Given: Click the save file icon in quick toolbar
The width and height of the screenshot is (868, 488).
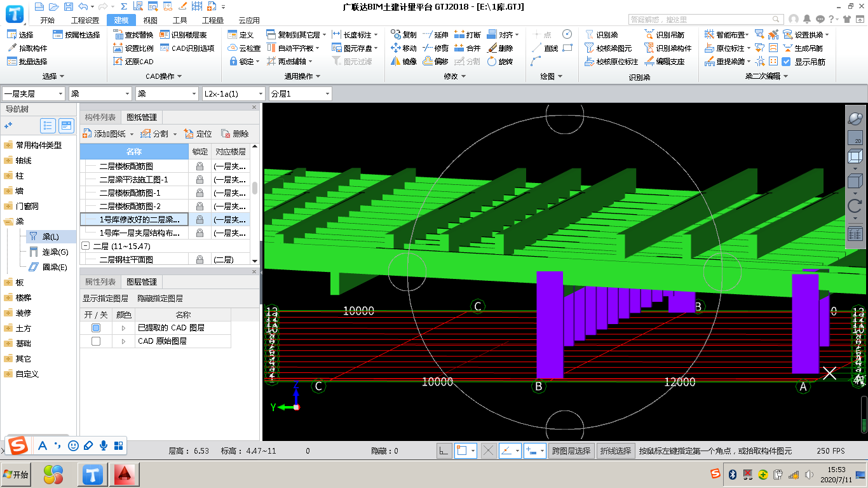Looking at the screenshot, I should (68, 6).
